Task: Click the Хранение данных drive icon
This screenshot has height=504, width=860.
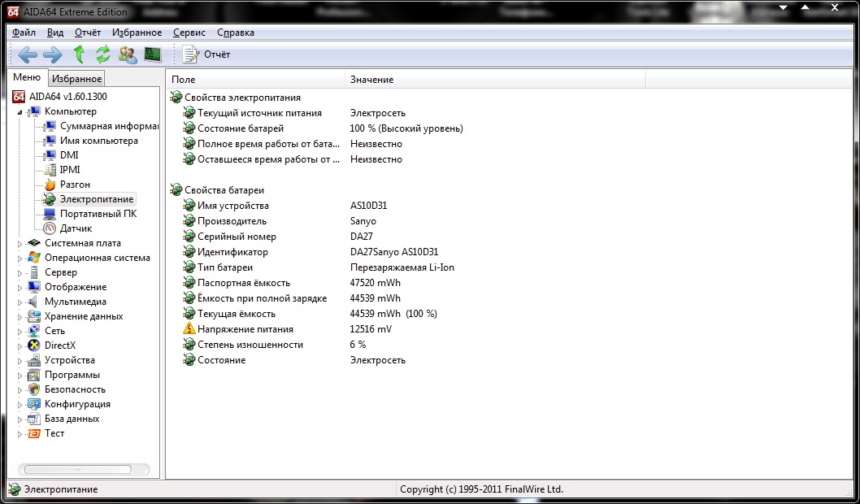Action: (x=34, y=316)
